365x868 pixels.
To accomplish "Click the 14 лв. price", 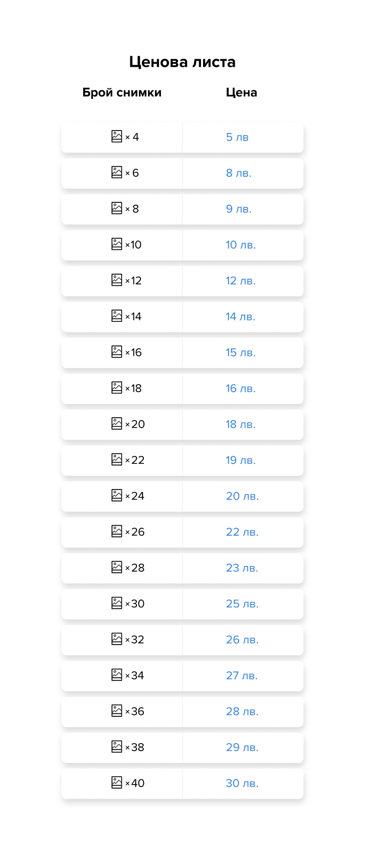I will pos(241,317).
